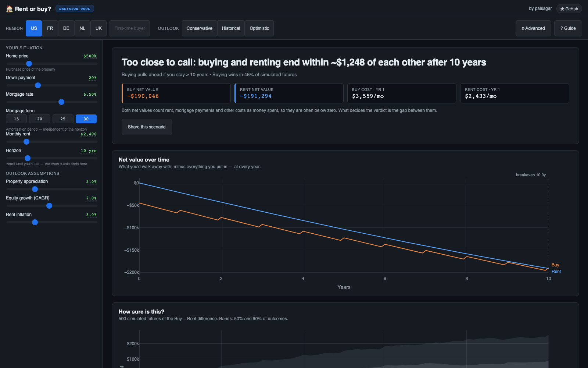The width and height of the screenshot is (588, 368).
Task: Choose the Optimistic outlook
Action: point(259,28)
